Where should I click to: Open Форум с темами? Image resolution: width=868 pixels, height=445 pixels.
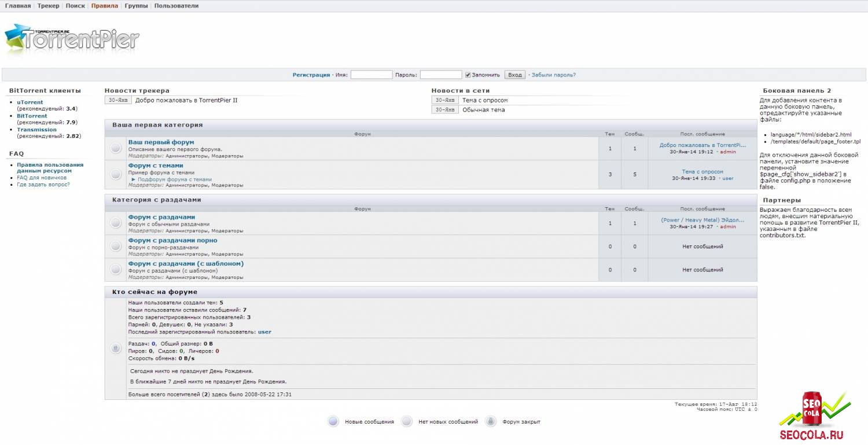[156, 166]
